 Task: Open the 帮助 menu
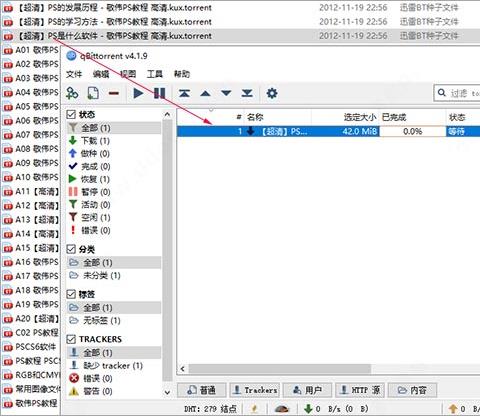(182, 74)
